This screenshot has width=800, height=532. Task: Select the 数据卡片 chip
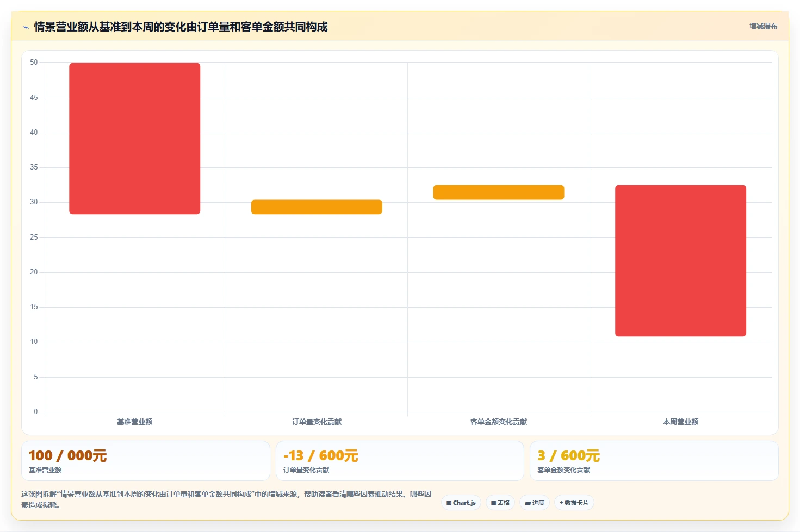tap(574, 503)
